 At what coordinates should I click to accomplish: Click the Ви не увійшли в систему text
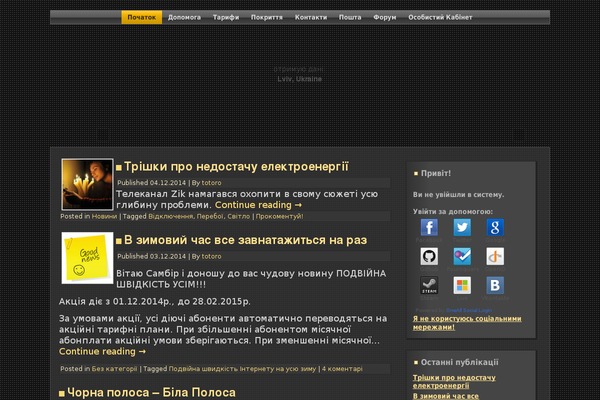coord(458,195)
